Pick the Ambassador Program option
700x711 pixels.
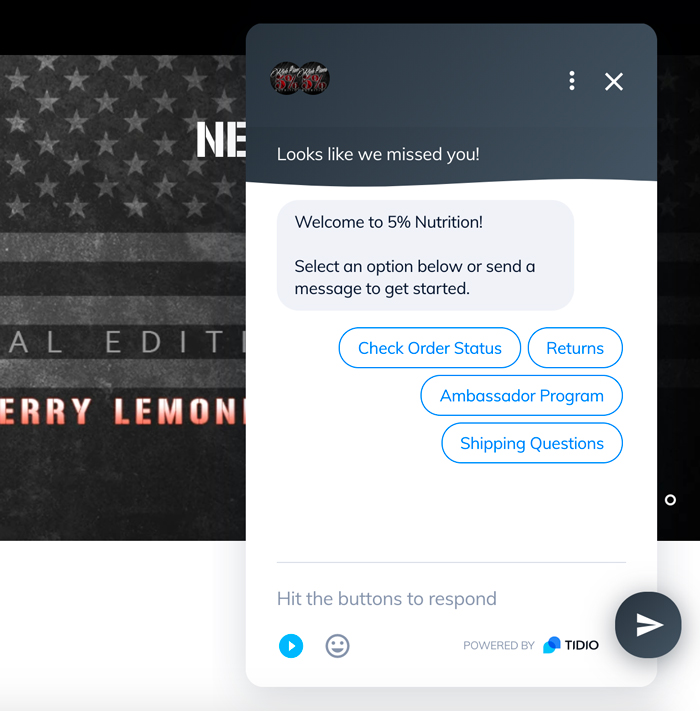click(521, 395)
